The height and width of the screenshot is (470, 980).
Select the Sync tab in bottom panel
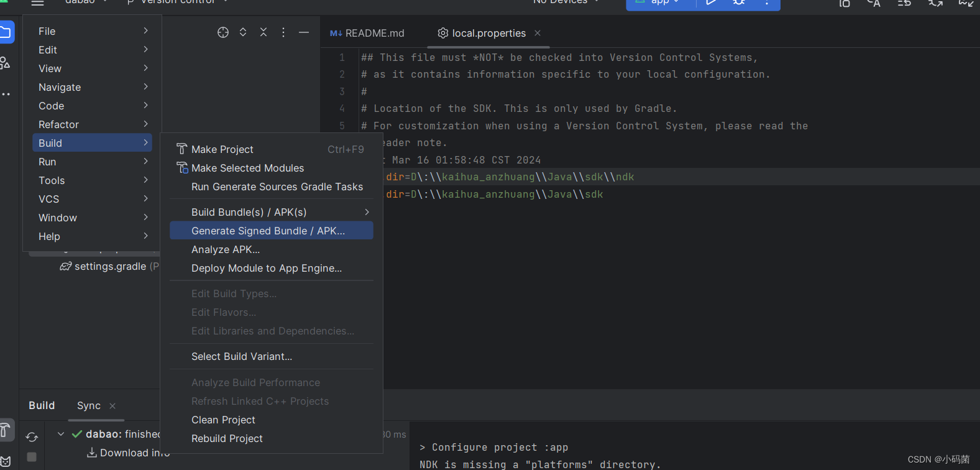pyautogui.click(x=89, y=405)
